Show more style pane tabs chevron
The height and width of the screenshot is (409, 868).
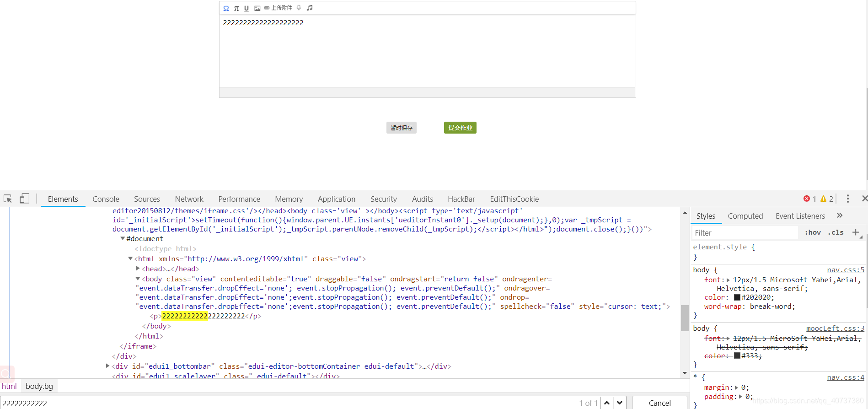(x=840, y=215)
